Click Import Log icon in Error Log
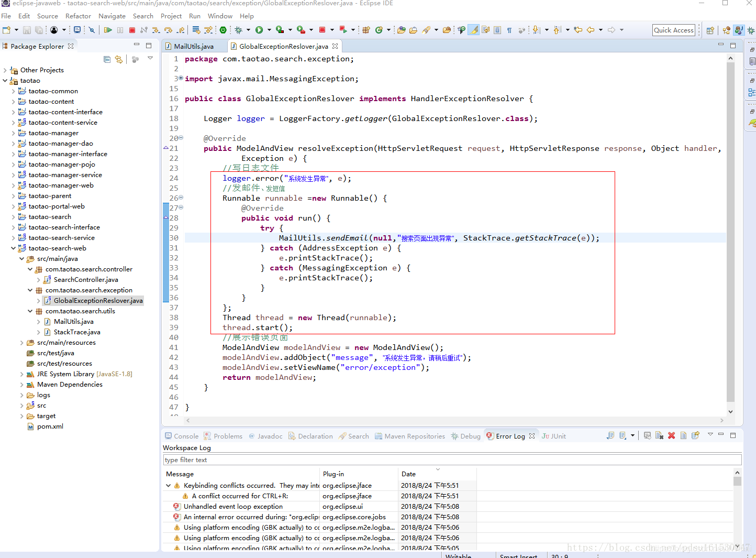The width and height of the screenshot is (756, 558). [x=622, y=435]
